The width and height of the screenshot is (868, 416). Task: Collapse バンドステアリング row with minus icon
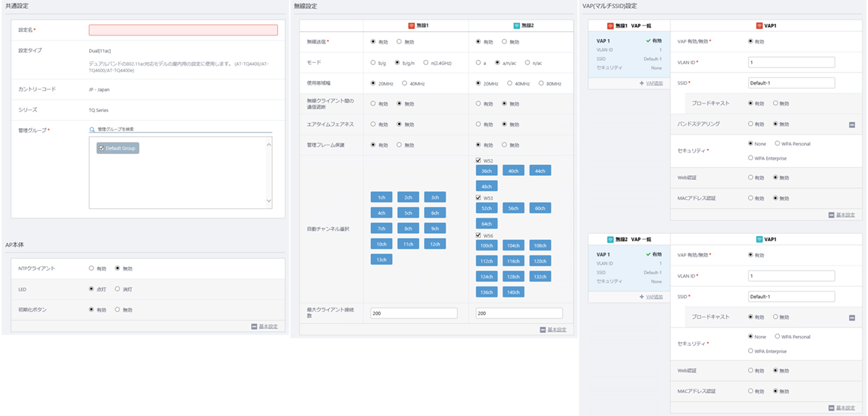coord(852,124)
